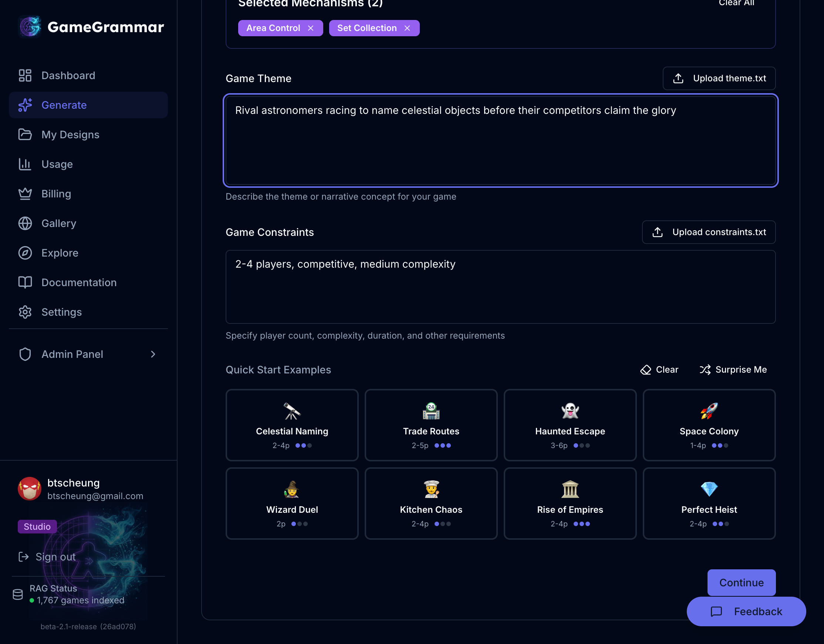Go to My Designs section

70,135
